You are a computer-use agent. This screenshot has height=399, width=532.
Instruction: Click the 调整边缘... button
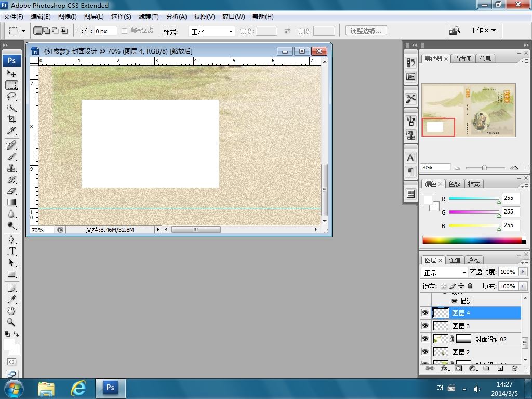365,31
